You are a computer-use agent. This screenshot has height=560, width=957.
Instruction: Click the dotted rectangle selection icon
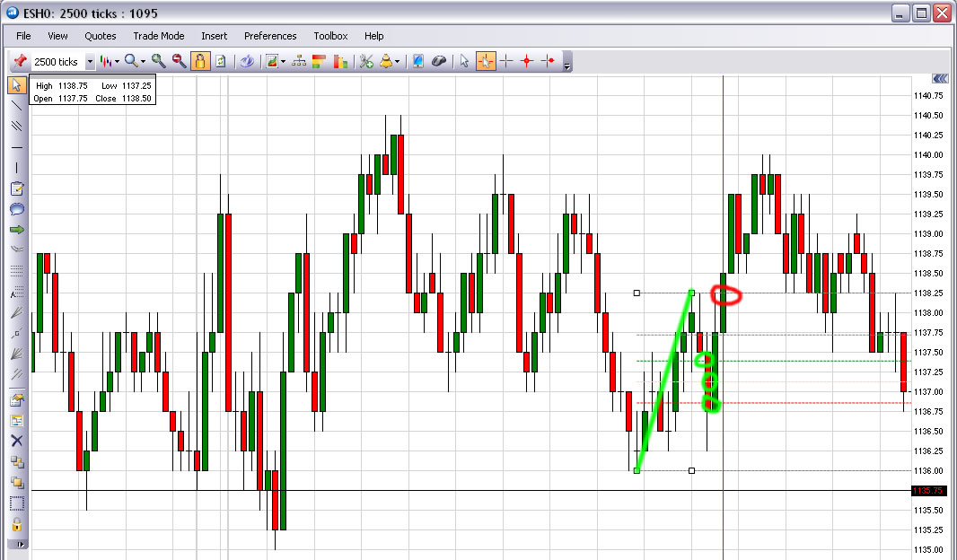click(x=16, y=503)
